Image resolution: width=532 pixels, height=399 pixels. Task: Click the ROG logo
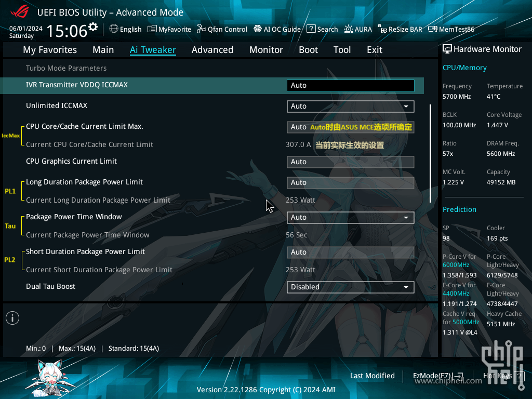(x=20, y=12)
